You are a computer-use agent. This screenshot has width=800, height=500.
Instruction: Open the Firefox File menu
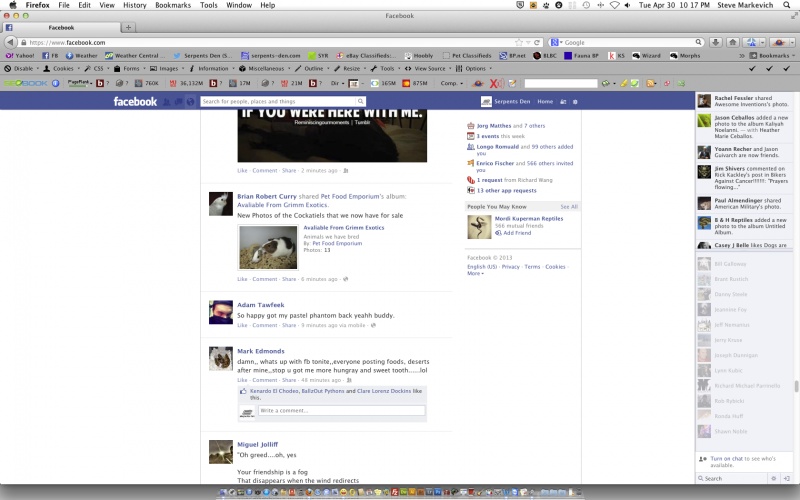64,5
